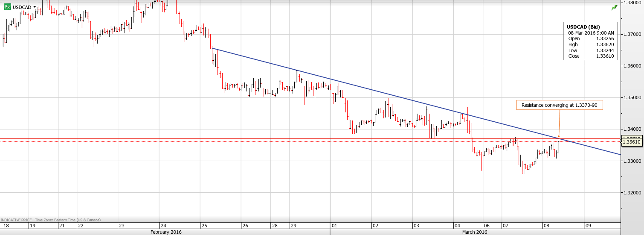Select the USDCAD symbol label
The width and height of the screenshot is (644, 235).
[x=22, y=7]
